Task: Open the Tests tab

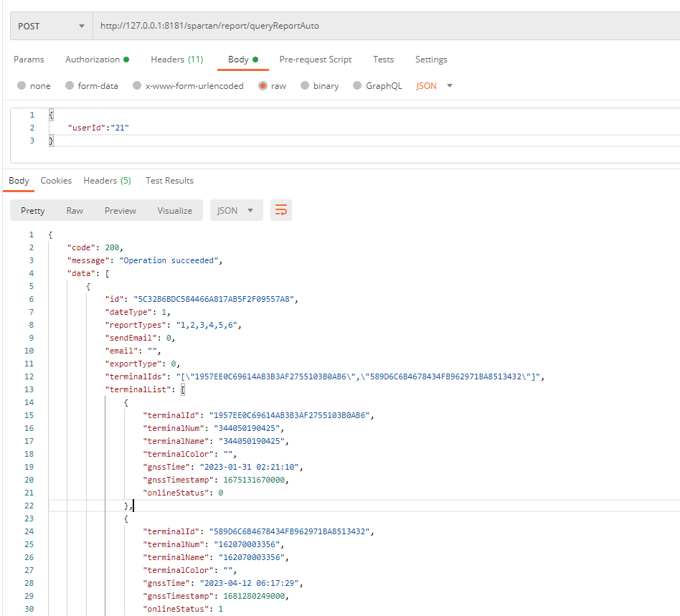Action: pos(383,60)
